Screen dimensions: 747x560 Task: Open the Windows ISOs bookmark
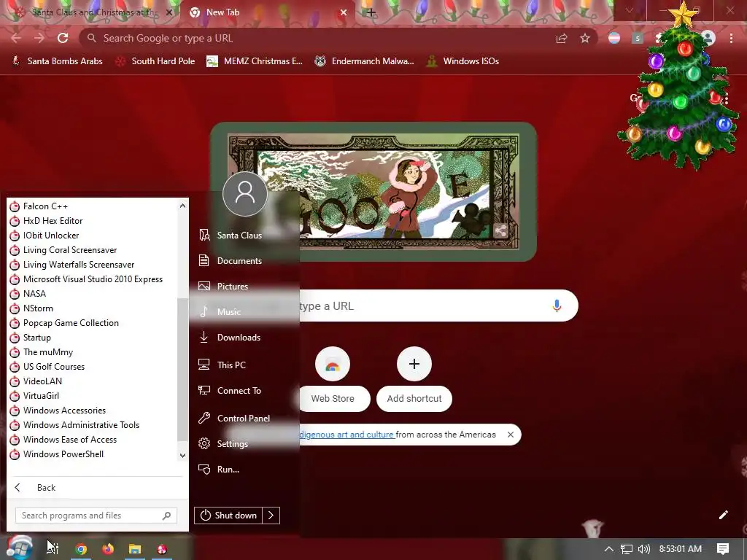pos(462,61)
